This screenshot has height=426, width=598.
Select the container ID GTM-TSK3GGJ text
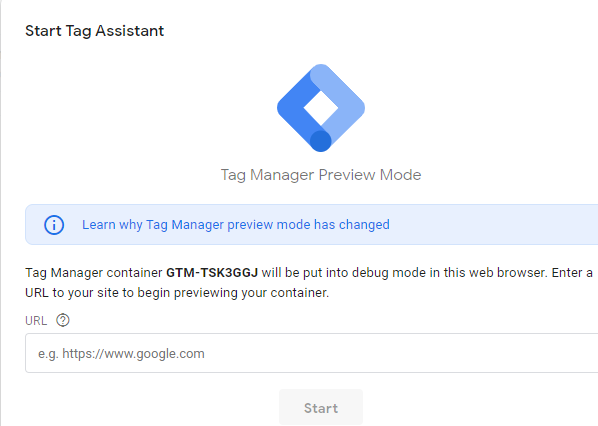pyautogui.click(x=212, y=273)
